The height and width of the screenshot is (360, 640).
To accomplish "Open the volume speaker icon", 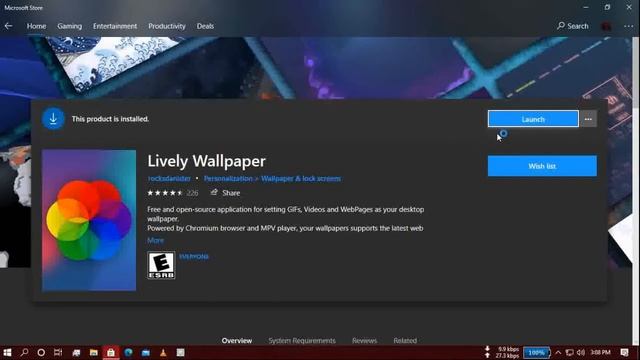I will point(581,353).
